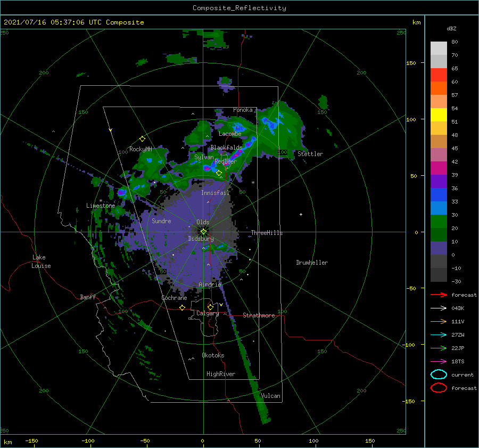Click the Olds label near radar center
Image resolution: width=479 pixels, height=448 pixels.
point(203,222)
